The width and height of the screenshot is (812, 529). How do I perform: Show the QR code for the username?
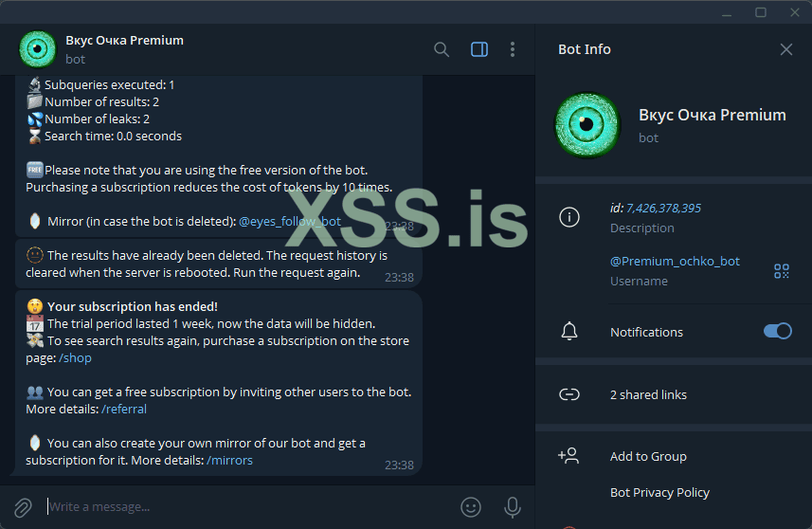[x=782, y=270]
